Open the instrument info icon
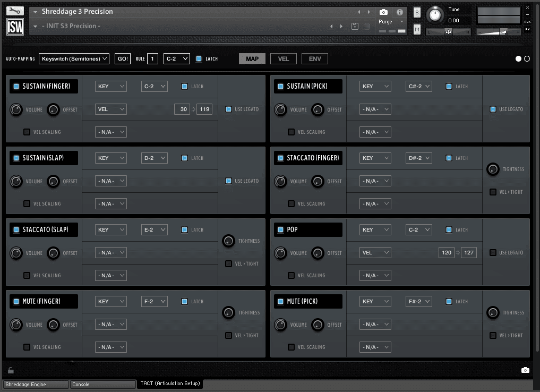 (399, 12)
